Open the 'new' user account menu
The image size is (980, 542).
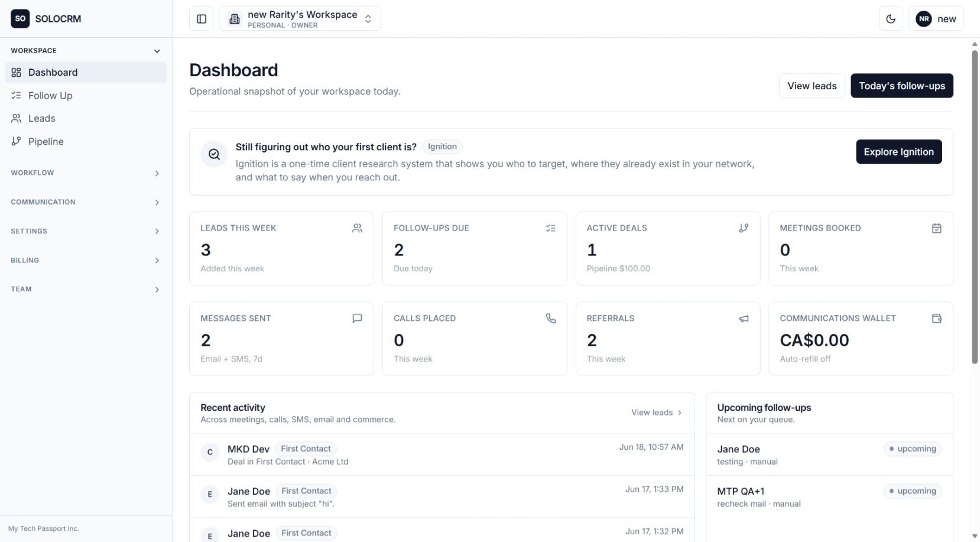coord(936,19)
